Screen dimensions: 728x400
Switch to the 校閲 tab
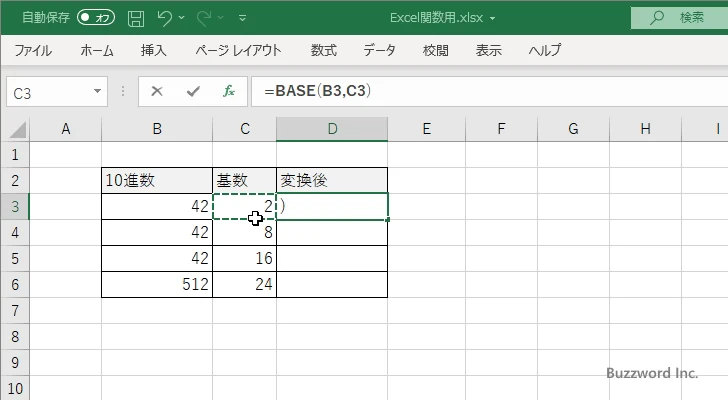coord(436,50)
